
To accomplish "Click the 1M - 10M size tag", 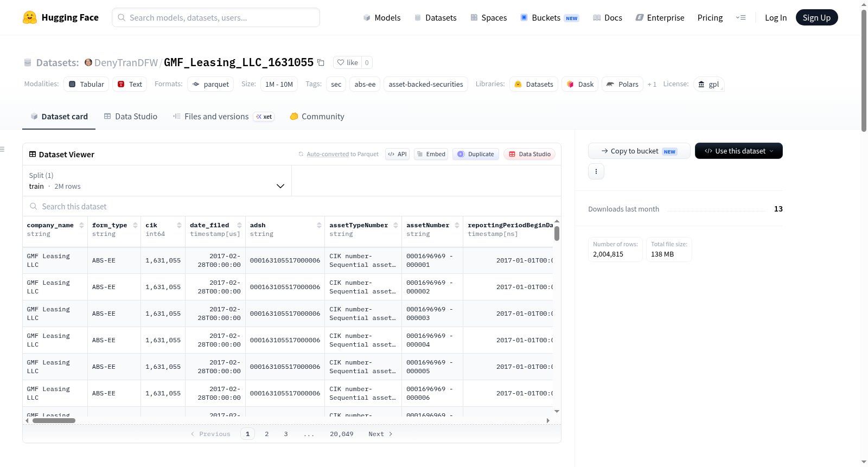I will point(279,84).
